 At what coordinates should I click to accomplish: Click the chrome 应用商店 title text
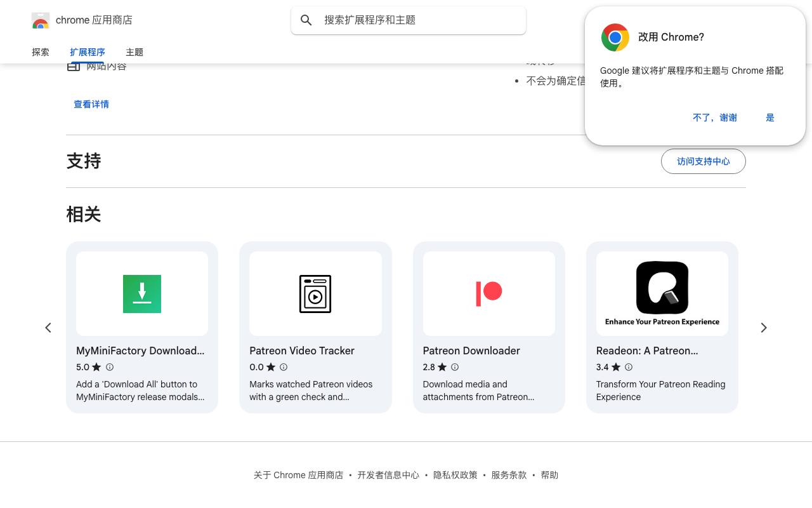coord(94,20)
